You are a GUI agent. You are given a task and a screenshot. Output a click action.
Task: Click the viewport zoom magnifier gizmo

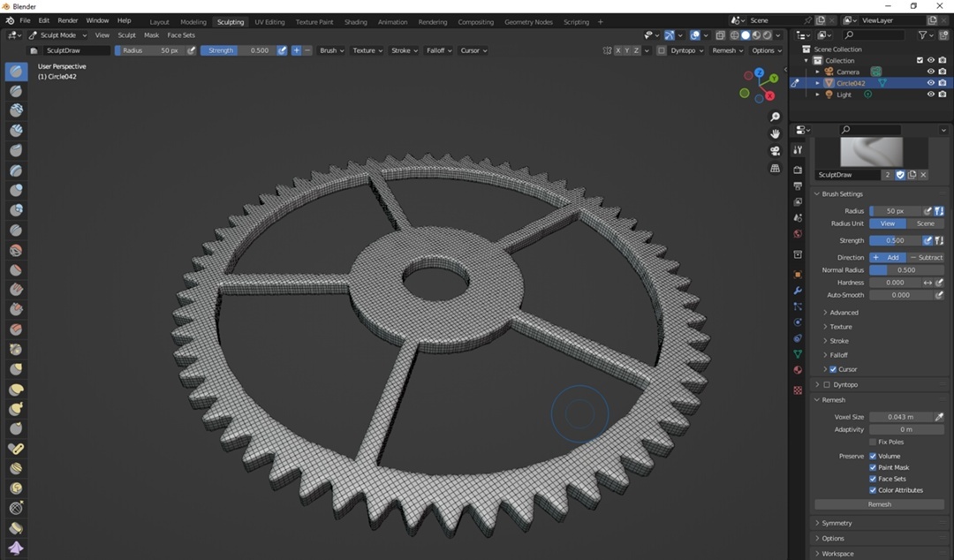click(x=775, y=117)
